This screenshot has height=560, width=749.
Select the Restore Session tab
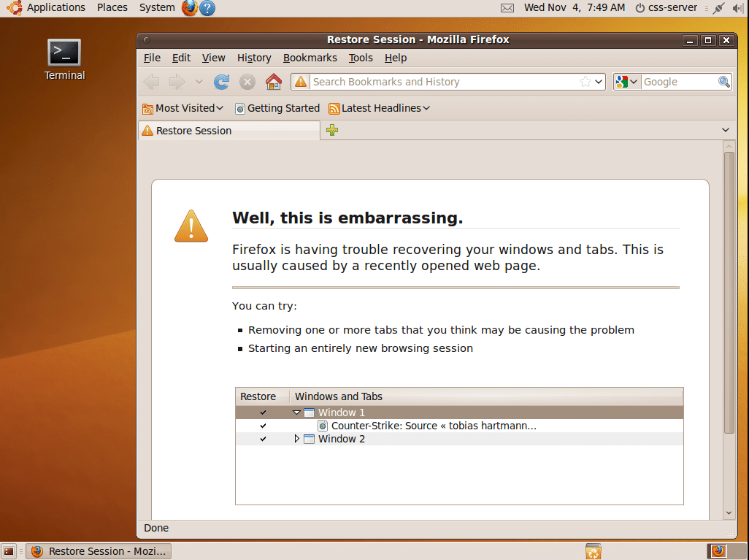tap(229, 131)
